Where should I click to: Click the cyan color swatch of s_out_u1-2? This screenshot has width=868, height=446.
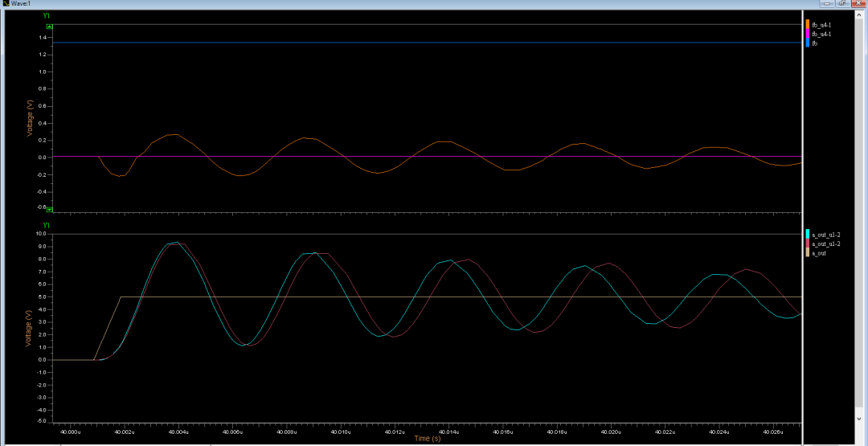pyautogui.click(x=808, y=235)
